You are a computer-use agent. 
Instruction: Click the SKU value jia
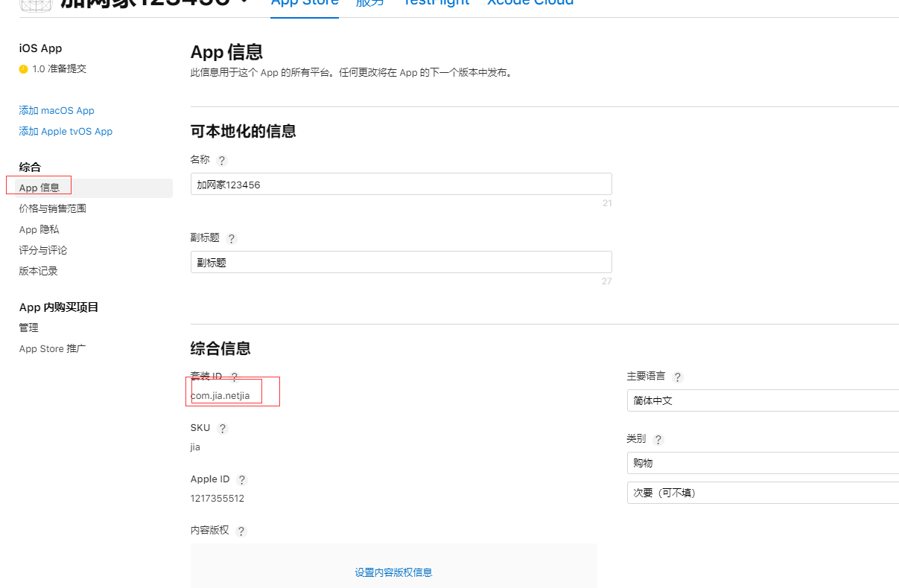click(x=195, y=447)
